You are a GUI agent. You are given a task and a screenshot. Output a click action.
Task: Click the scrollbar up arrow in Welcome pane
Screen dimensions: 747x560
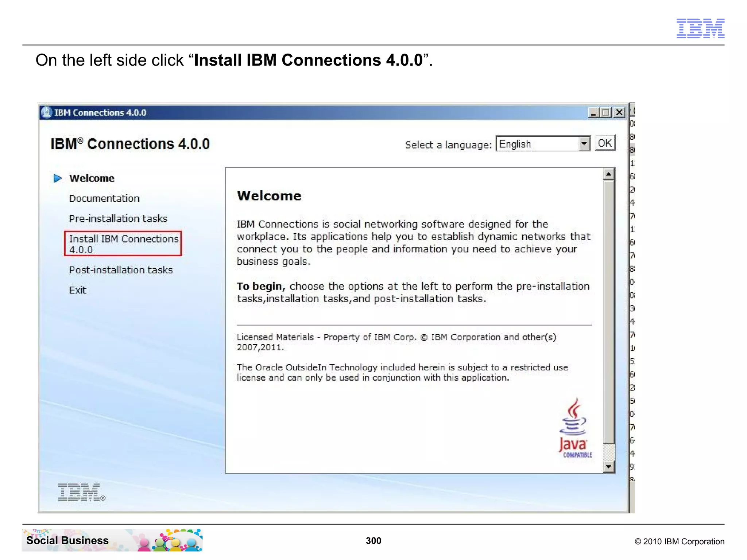[608, 174]
